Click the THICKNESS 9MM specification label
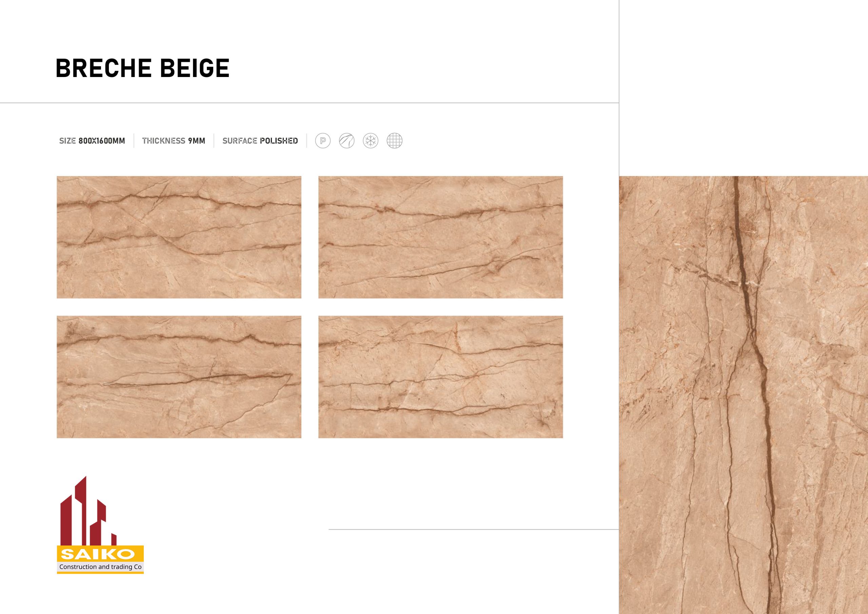This screenshot has width=868, height=614. 174,141
